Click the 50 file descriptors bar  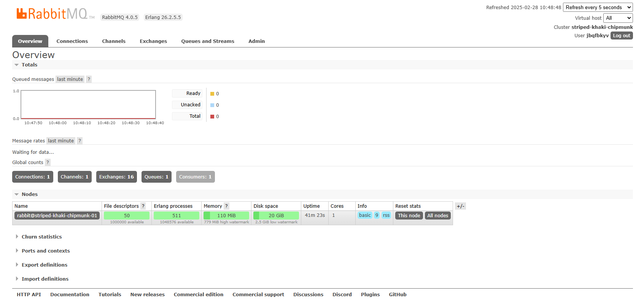coord(127,215)
